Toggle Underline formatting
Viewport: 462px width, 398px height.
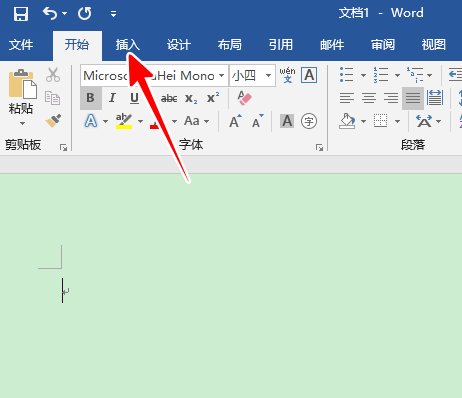134,98
